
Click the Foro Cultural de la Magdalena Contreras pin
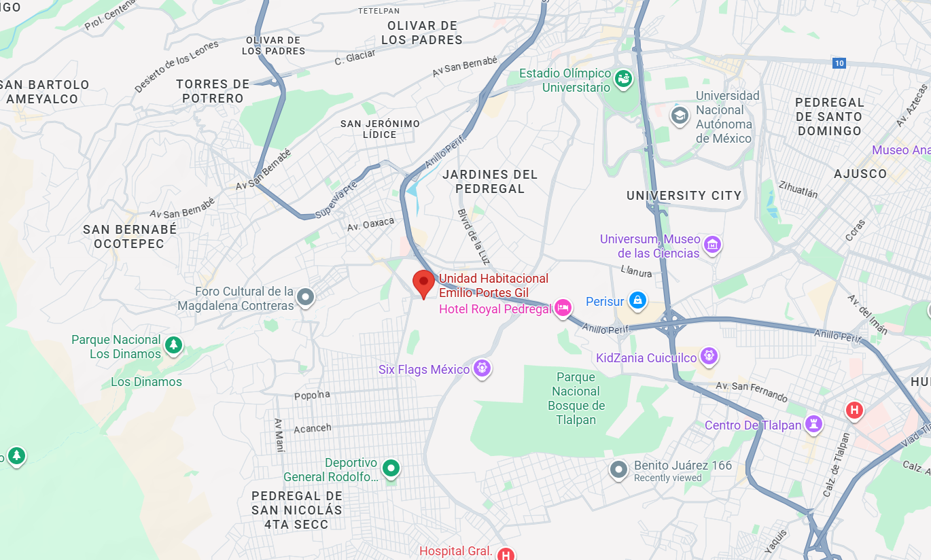[x=306, y=297]
